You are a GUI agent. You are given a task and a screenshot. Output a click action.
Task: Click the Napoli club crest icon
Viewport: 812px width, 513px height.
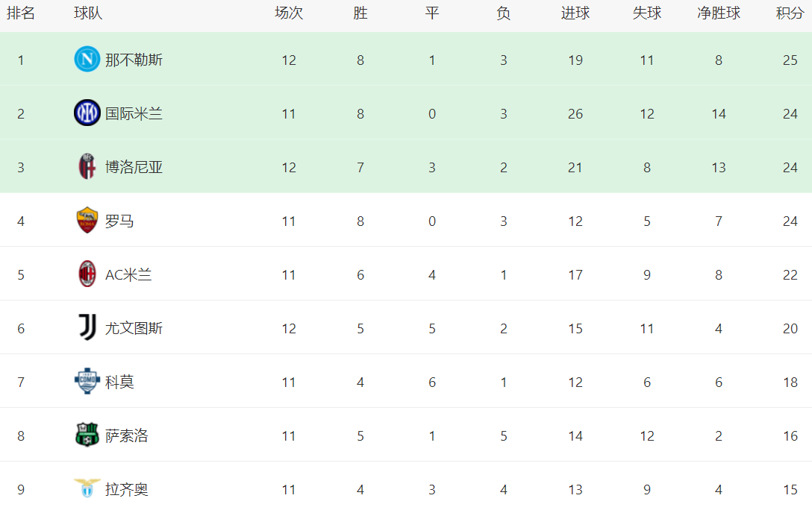[x=87, y=60]
